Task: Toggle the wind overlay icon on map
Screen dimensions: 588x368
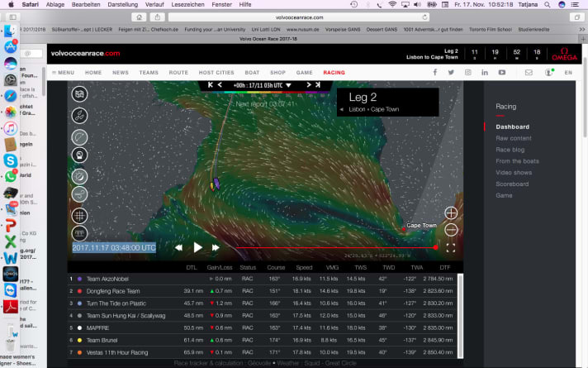Action: (79, 194)
